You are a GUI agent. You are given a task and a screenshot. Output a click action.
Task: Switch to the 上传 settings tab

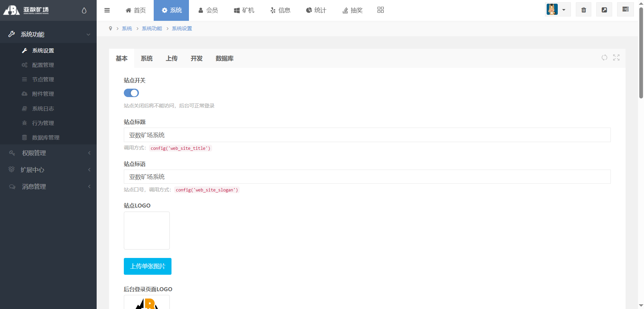[171, 58]
